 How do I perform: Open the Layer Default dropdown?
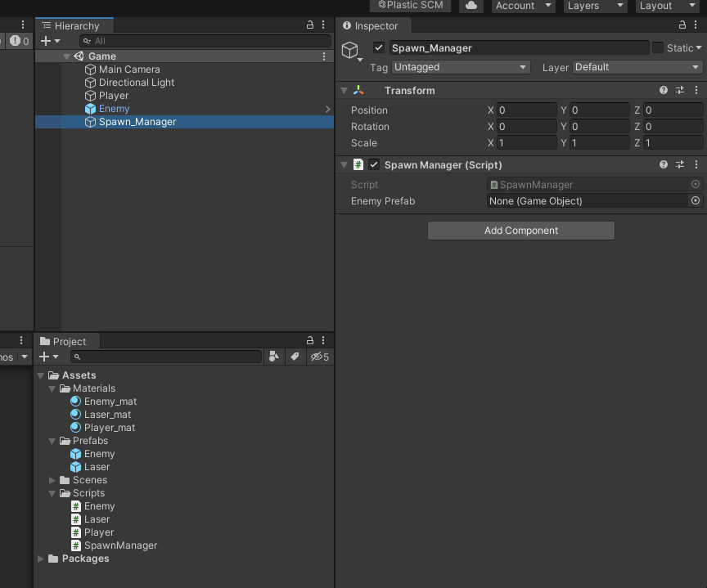(637, 67)
